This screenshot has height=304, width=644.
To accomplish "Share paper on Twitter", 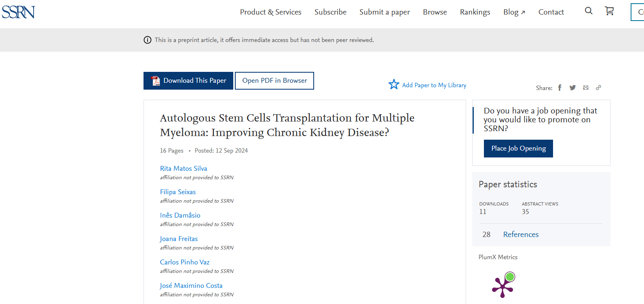I will [572, 88].
